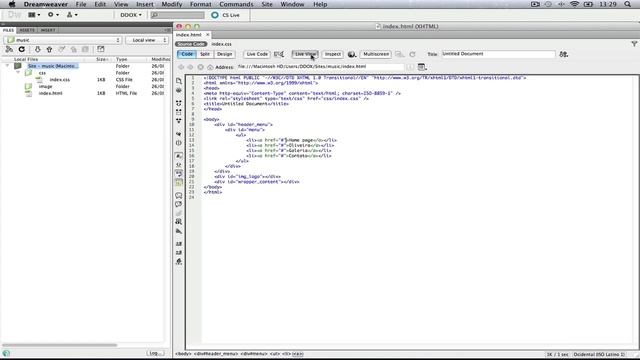Open the Modify menu
This screenshot has height=360, width=640.
point(171,4)
